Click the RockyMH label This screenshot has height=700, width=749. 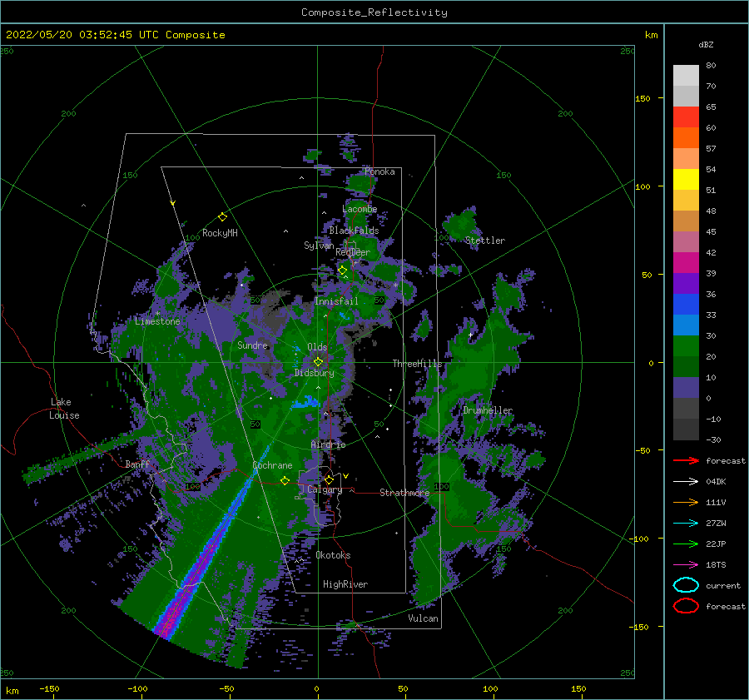[x=220, y=233]
